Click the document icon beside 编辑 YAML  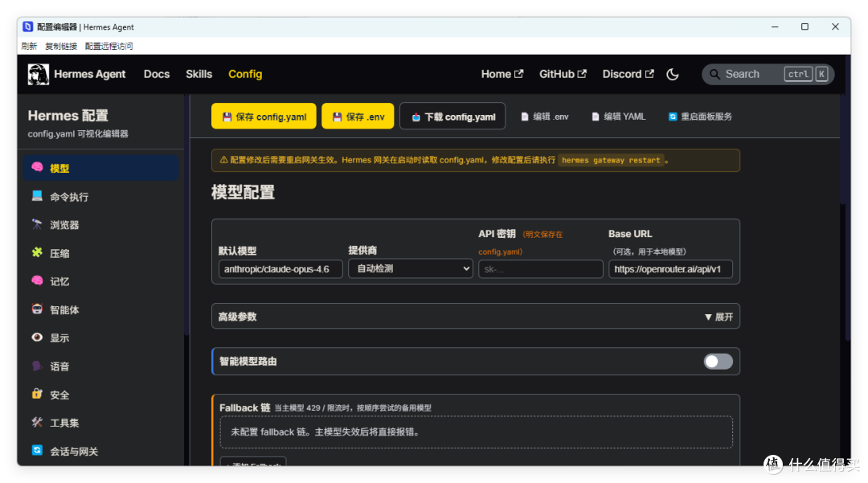tap(596, 117)
